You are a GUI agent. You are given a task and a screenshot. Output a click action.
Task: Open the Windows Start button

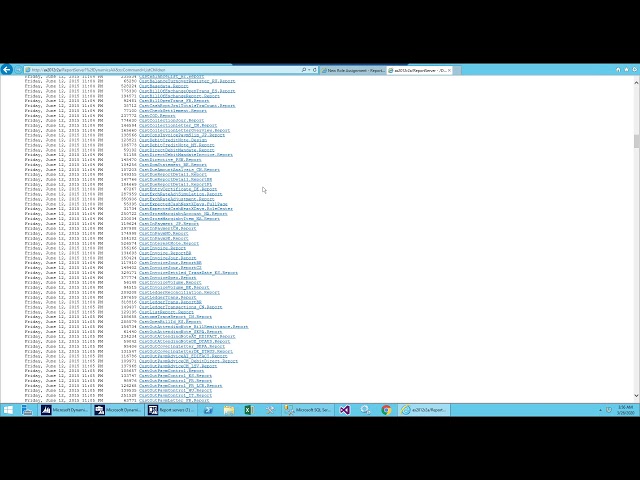point(8,410)
